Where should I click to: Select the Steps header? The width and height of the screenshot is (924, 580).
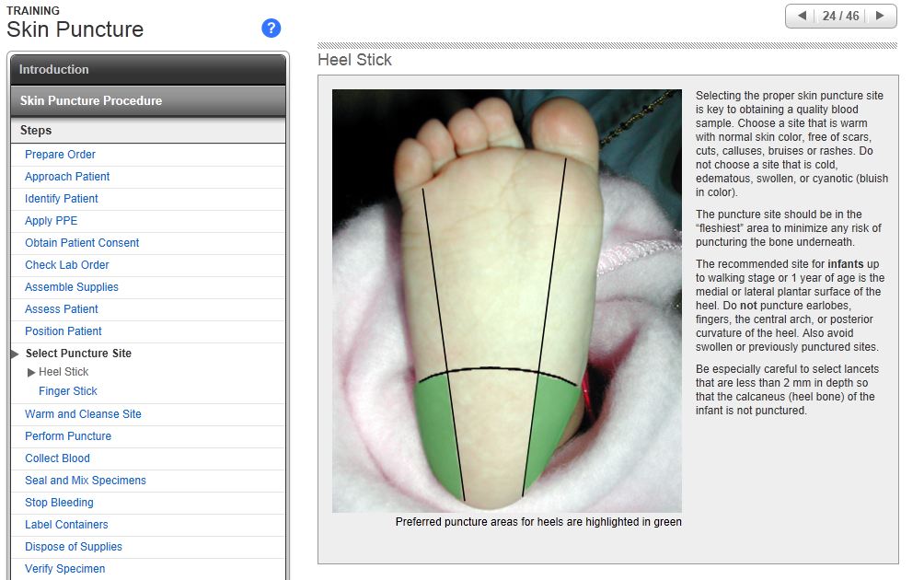pos(148,131)
